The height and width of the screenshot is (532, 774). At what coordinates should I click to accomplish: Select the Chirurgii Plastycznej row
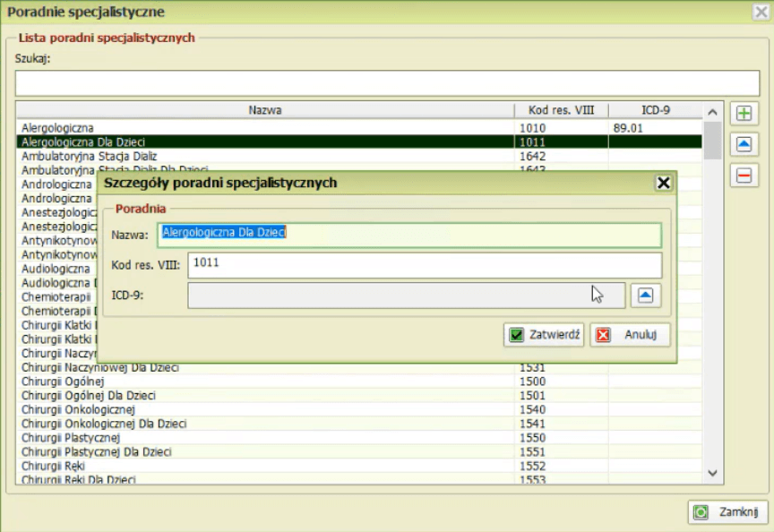tap(359, 438)
